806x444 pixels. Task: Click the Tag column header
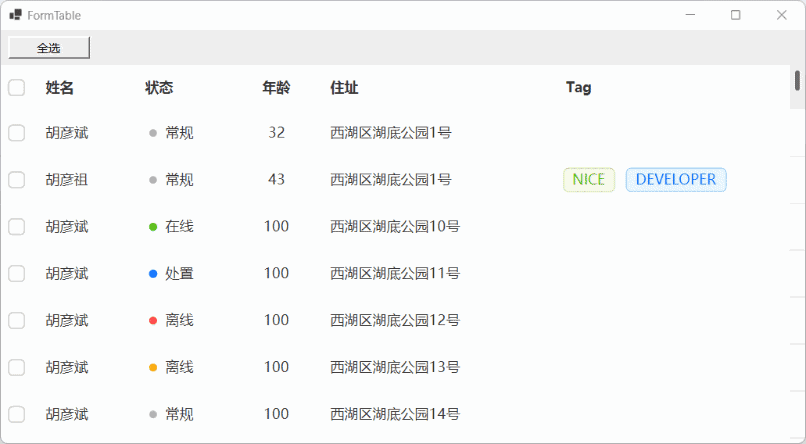(578, 88)
